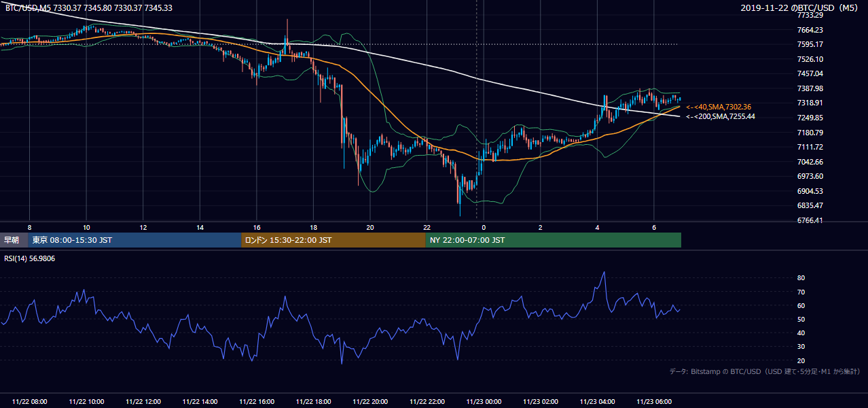Screen dimensions: 868x408
Task: Click hour tick 6 under price chart
Action: pyautogui.click(x=653, y=227)
